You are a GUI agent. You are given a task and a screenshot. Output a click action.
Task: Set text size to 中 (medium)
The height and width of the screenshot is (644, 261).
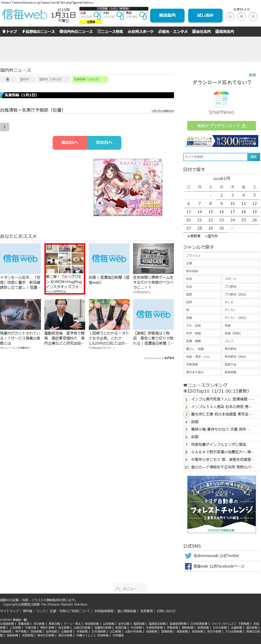pyautogui.click(x=241, y=17)
